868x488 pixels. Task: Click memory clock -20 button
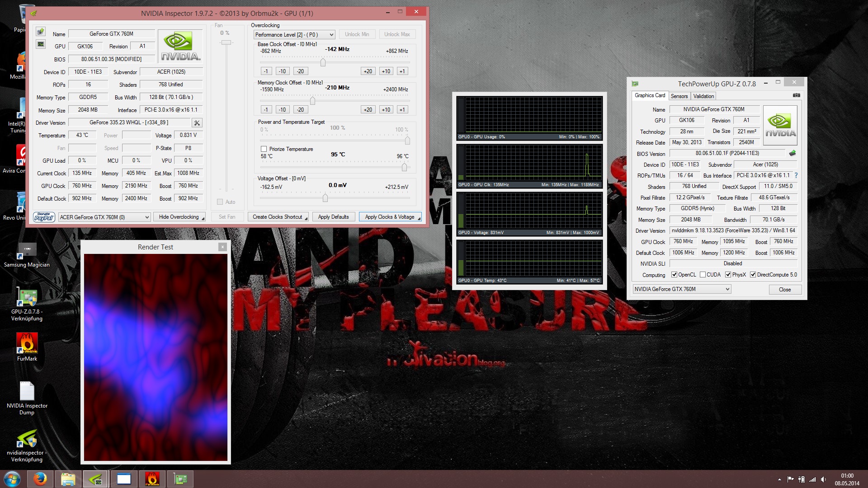tap(301, 110)
